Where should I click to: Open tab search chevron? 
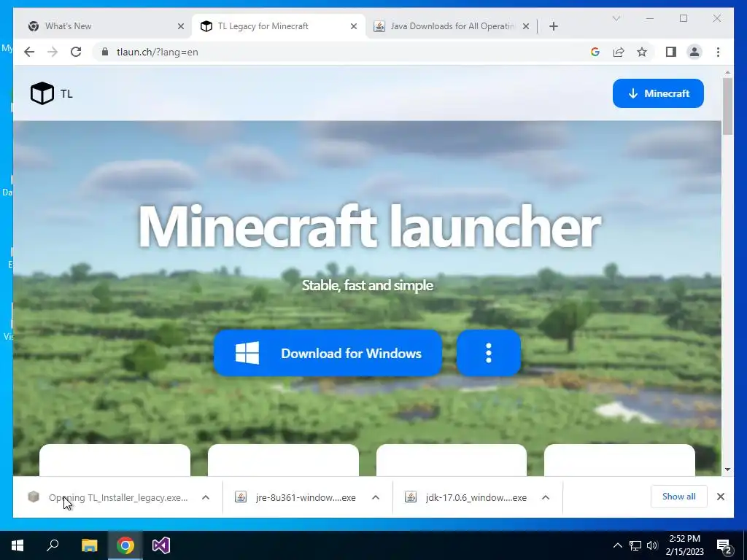click(616, 18)
